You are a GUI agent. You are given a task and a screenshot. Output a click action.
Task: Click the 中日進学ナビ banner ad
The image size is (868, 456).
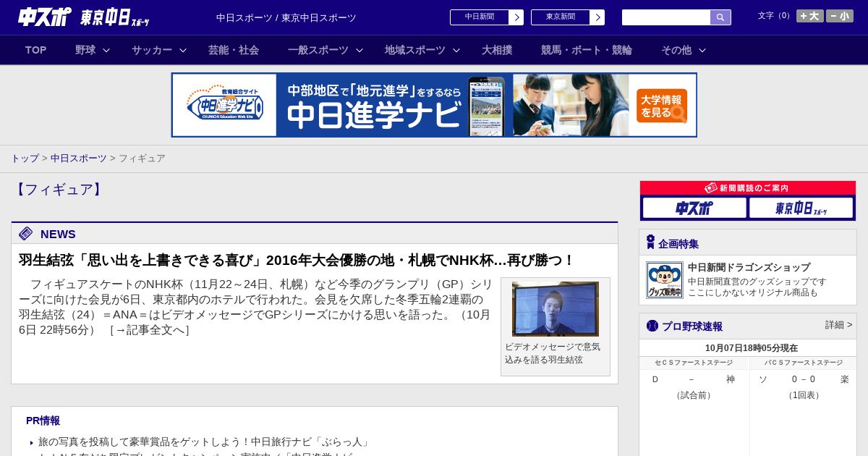coord(434,105)
